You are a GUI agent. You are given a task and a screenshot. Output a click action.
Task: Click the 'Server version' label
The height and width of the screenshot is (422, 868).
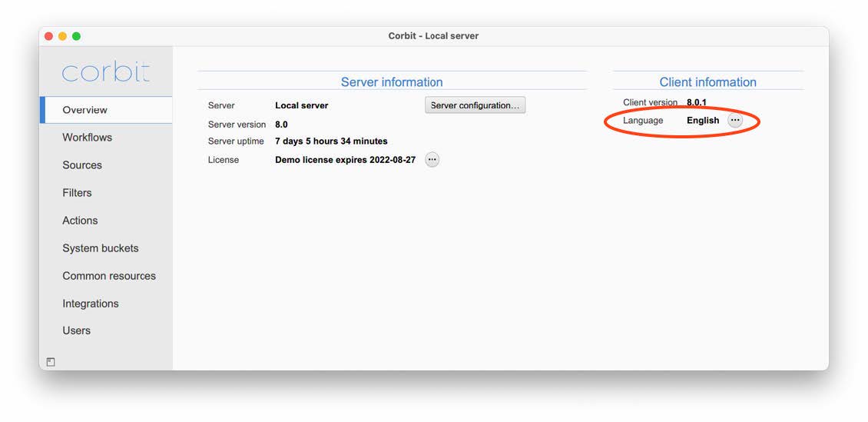click(x=237, y=125)
